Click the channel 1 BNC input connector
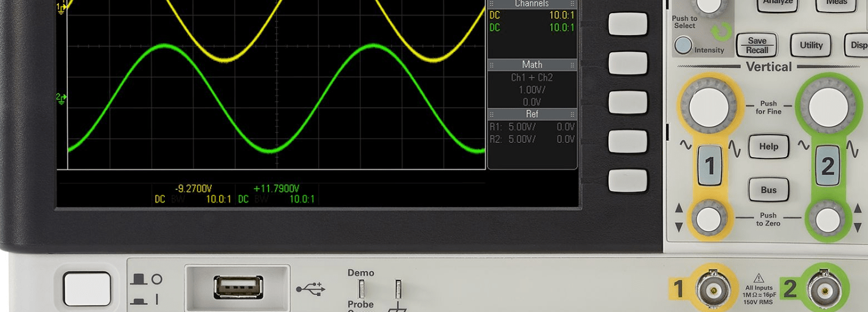Viewport: 868px width, 312px height. 713,290
